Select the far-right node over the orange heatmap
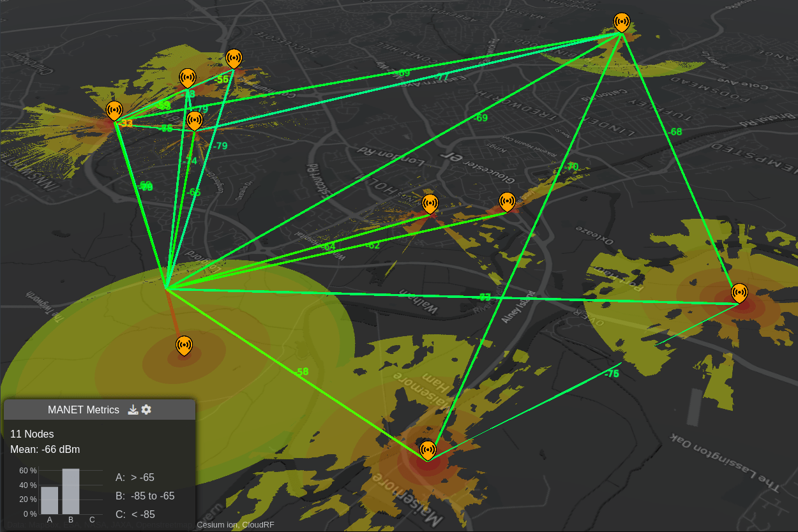 (739, 293)
